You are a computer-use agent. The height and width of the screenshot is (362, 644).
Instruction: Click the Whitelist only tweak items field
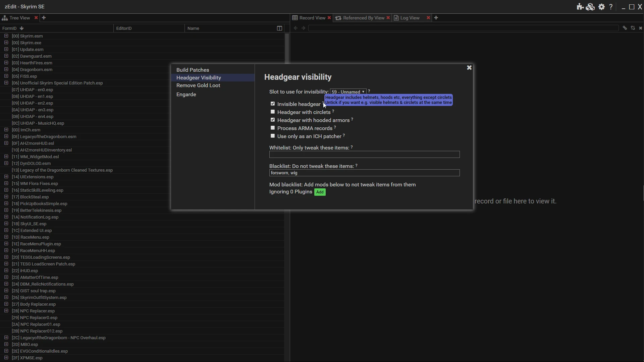click(x=364, y=154)
